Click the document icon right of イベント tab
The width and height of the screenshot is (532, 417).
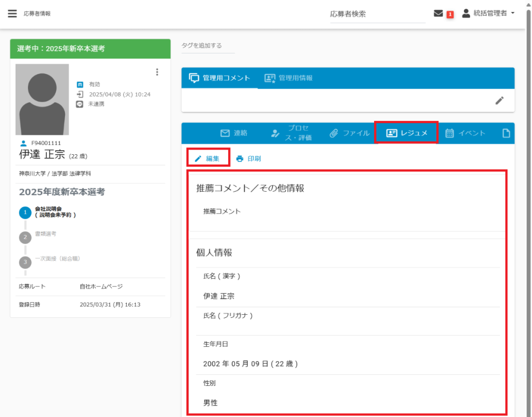(x=506, y=133)
